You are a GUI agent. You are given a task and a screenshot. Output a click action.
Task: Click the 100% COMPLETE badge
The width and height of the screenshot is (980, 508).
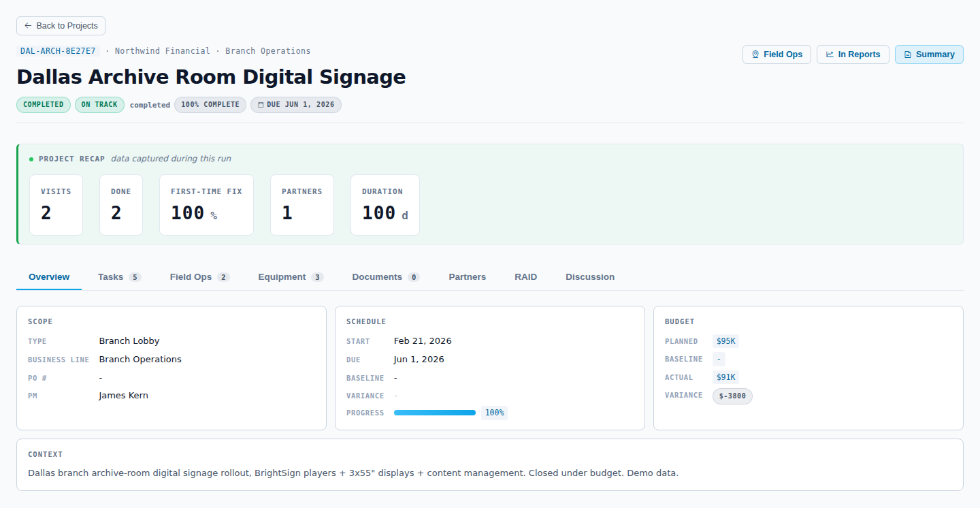(210, 105)
